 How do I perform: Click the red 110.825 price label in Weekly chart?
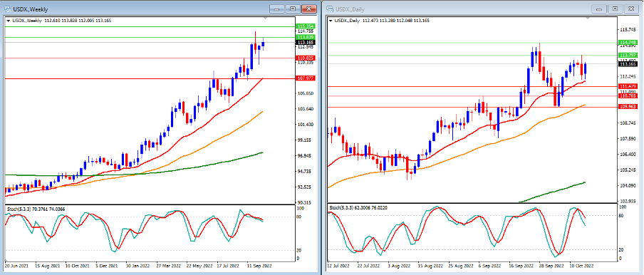coord(305,58)
